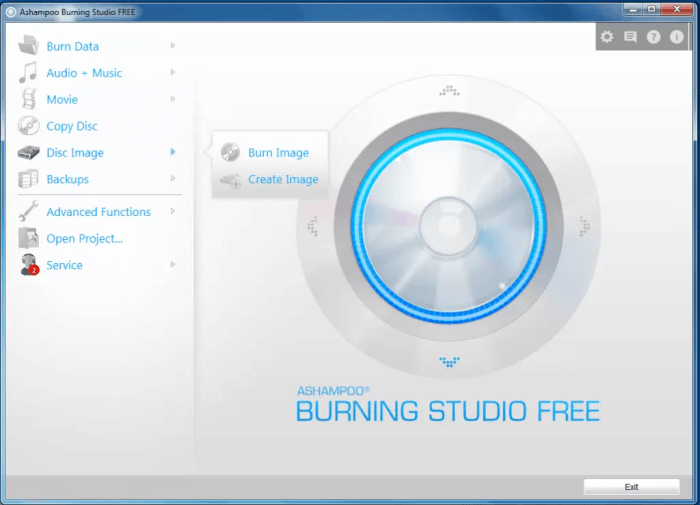Click the Movie film strip icon
The image size is (700, 505).
point(29,99)
